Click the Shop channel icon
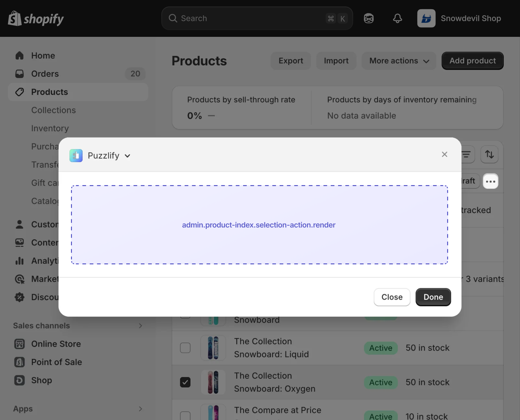520x420 pixels. [19, 380]
